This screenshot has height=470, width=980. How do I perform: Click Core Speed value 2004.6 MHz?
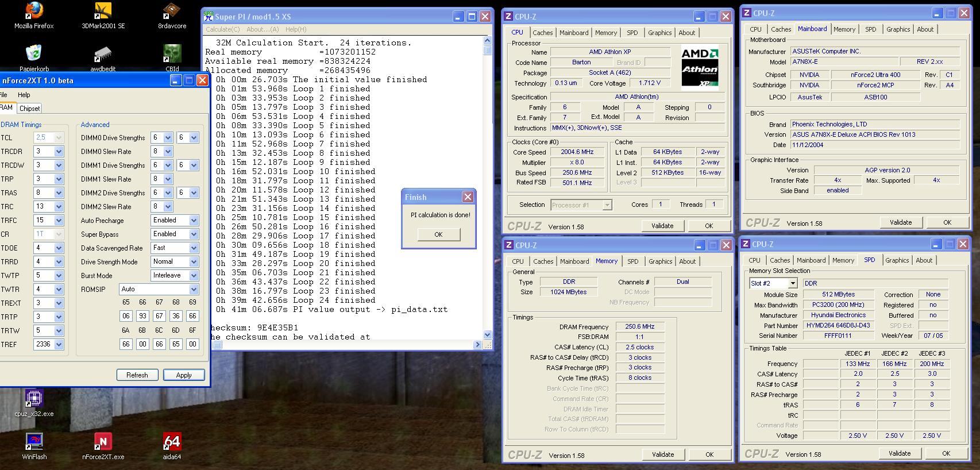(x=576, y=152)
